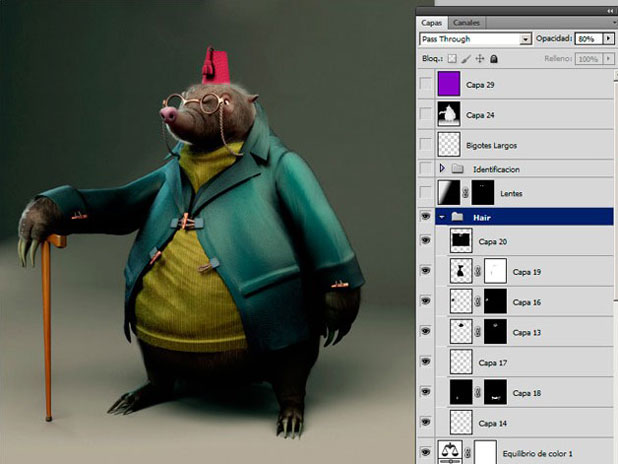Select the purple Capa 29 thumbnail
The image size is (618, 464).
tap(449, 84)
